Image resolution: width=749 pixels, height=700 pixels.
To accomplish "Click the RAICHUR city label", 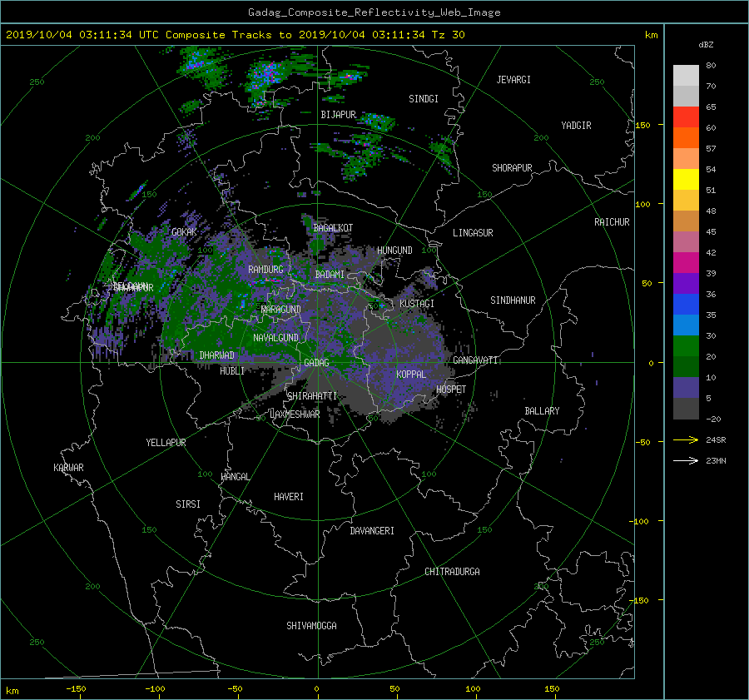I will click(x=612, y=222).
